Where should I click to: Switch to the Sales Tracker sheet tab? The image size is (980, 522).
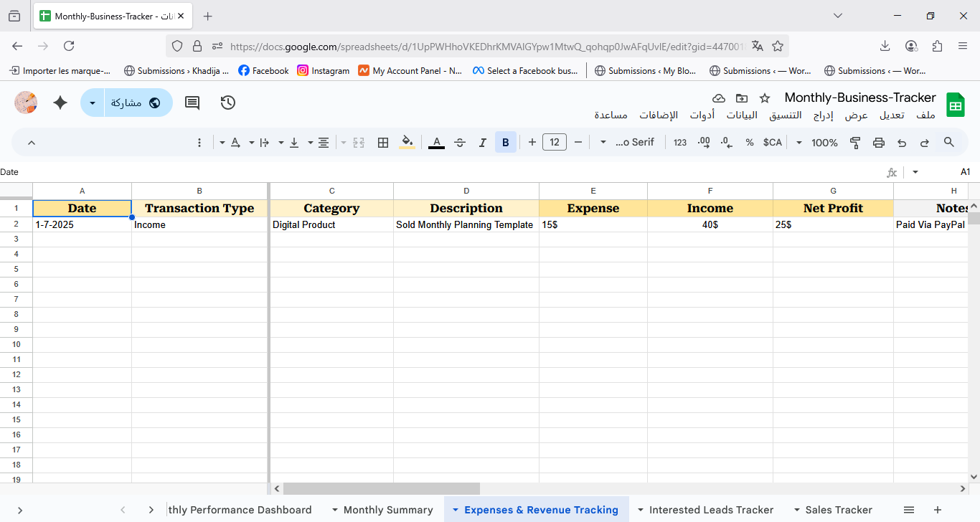click(839, 510)
